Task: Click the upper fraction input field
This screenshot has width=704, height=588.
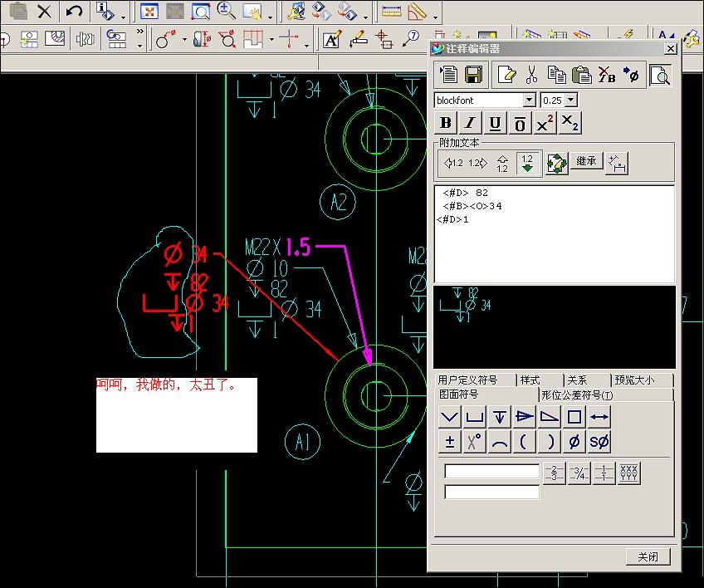Action: coord(491,471)
